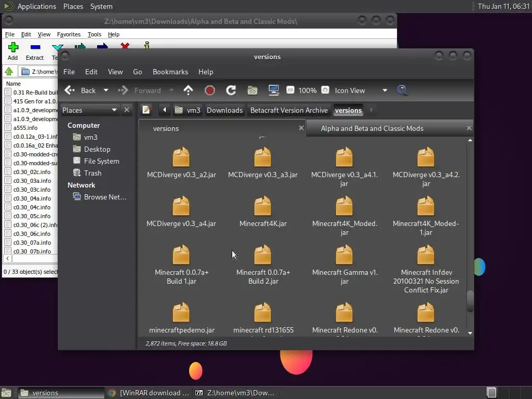
Task: Click the vertical scrollbar thumb
Action: click(x=470, y=301)
